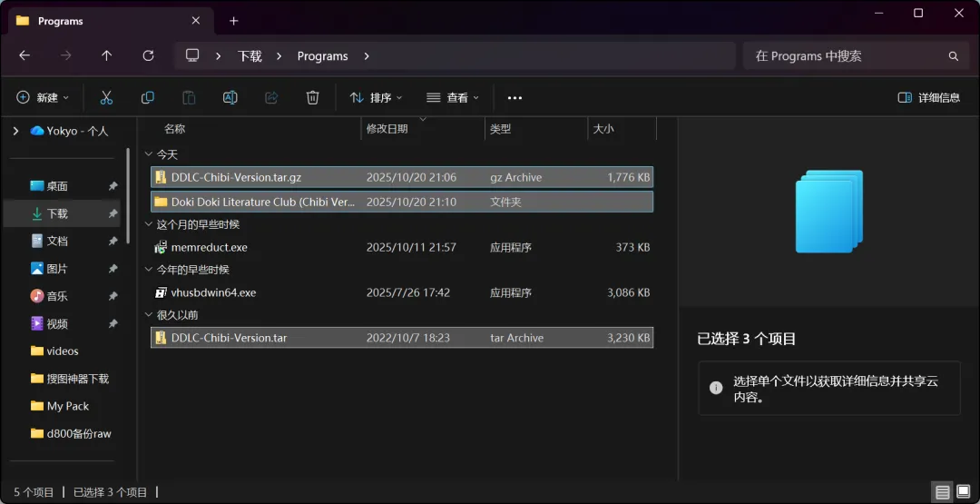
Task: Go forward with the right arrow
Action: [65, 55]
